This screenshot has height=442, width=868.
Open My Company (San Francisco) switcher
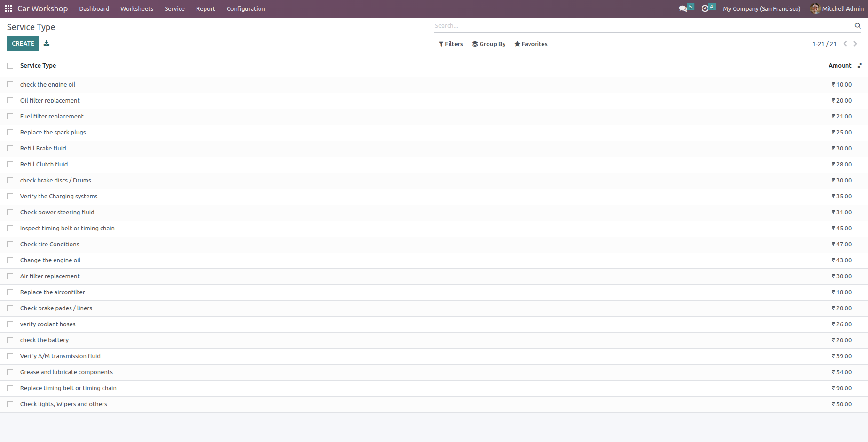tap(761, 8)
